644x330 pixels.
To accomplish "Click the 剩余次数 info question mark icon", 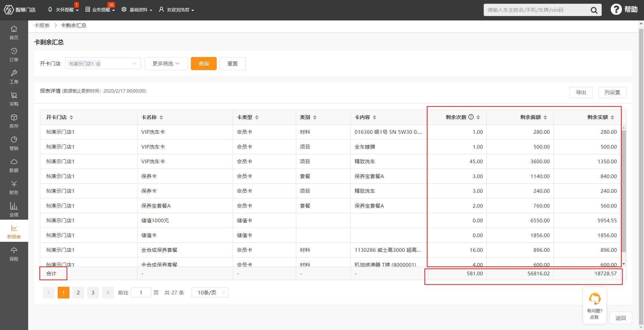I will coord(471,117).
